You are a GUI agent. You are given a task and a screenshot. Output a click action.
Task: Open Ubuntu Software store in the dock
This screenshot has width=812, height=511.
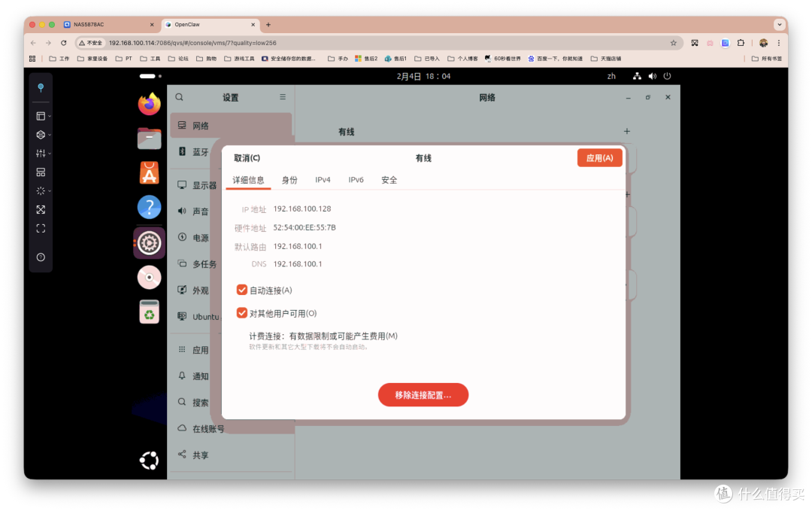point(149,172)
